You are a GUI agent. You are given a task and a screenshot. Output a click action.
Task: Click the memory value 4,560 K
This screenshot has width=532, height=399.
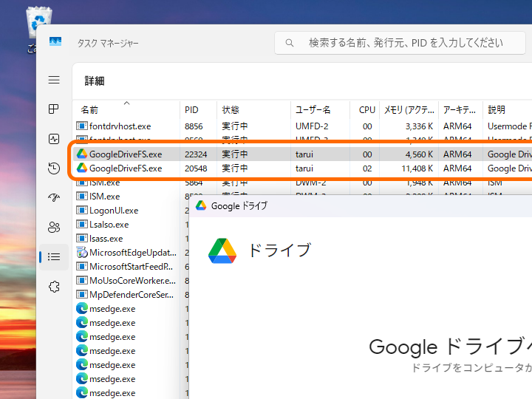point(419,154)
